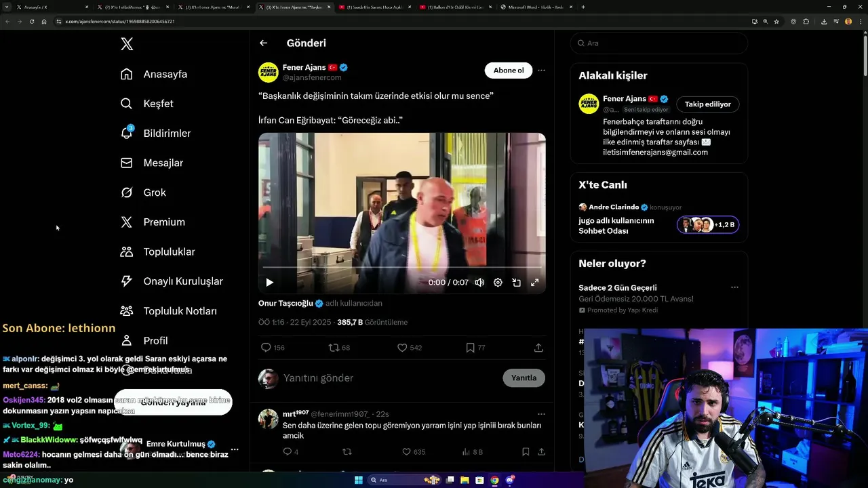Click the browser address bar URL

120,21
